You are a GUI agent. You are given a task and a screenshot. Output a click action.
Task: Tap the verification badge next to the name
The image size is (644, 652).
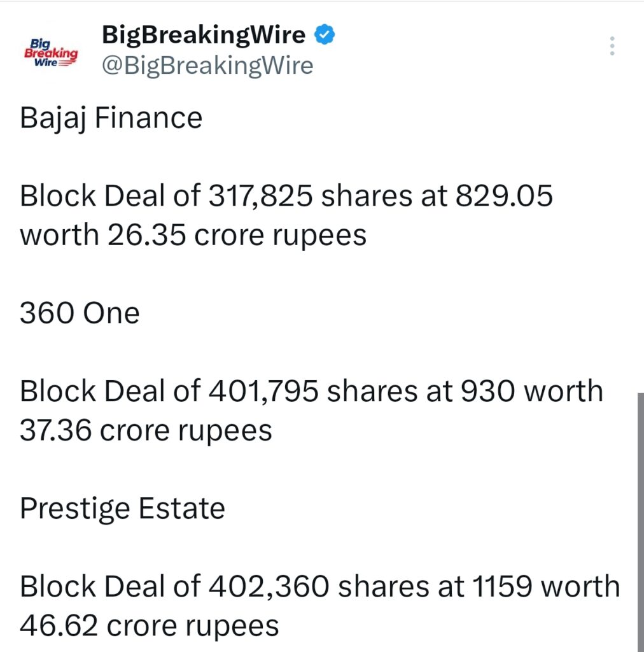325,34
